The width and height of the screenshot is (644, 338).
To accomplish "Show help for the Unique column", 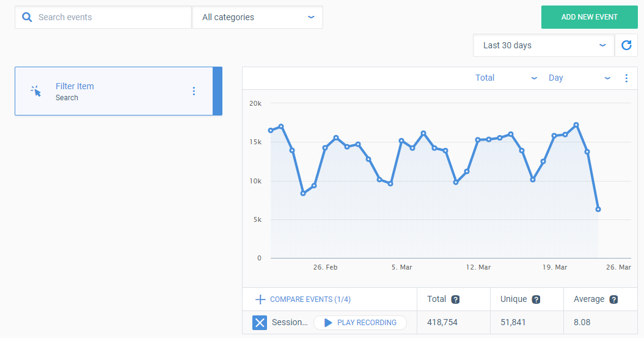I will point(536,299).
